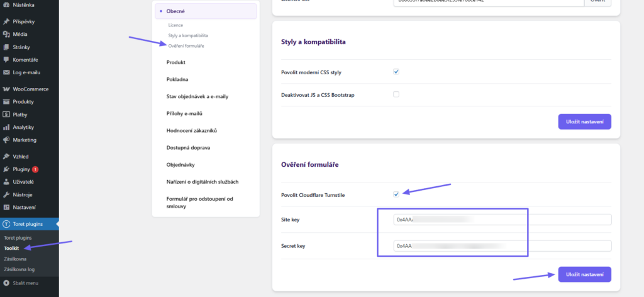Open Stav objednávek a e-maily section
Viewport: 644px width, 297px height.
tap(197, 96)
